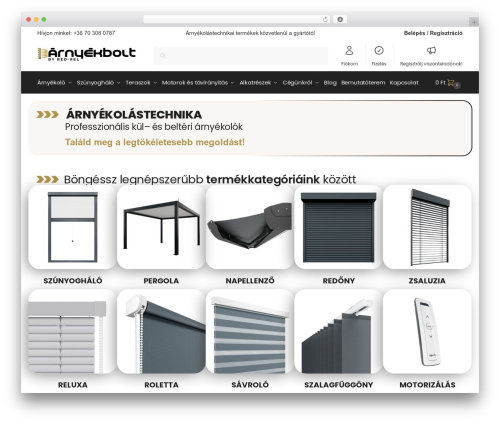500x423 pixels.
Task: Expand the Szúnyogháló dropdown menu
Action: coord(98,82)
